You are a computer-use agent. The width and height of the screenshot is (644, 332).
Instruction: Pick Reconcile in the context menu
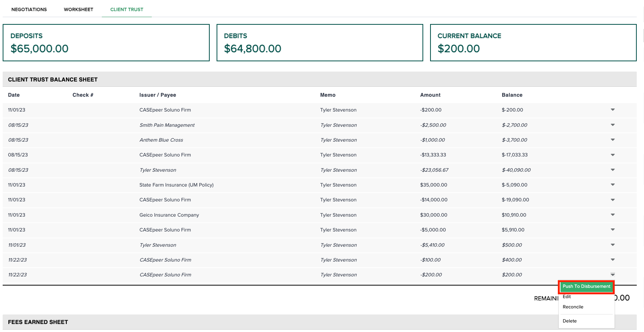573,307
